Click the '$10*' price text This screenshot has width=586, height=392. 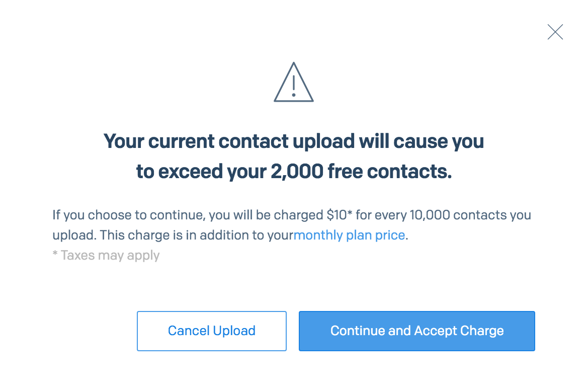pos(340,215)
